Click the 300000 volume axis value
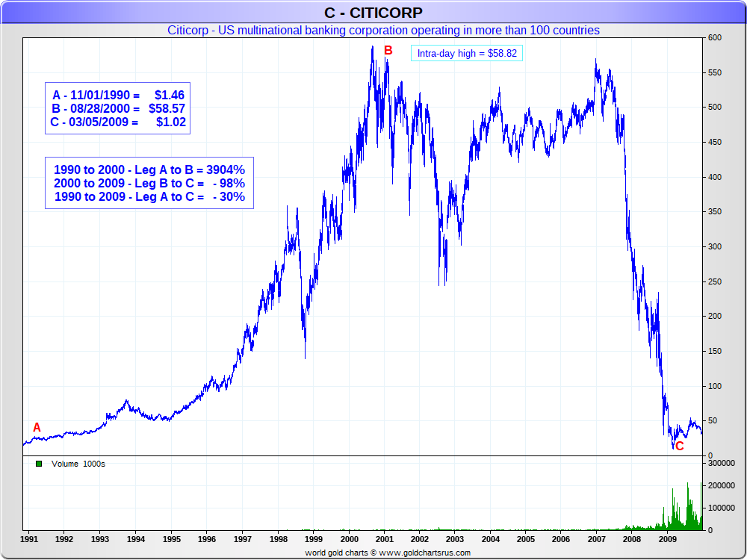The image size is (747, 560). tap(722, 463)
